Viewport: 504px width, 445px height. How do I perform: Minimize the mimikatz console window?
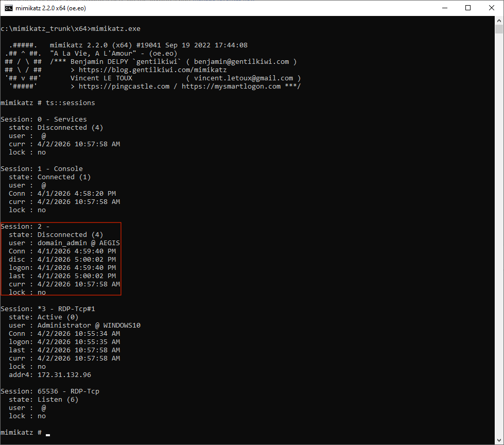(445, 8)
